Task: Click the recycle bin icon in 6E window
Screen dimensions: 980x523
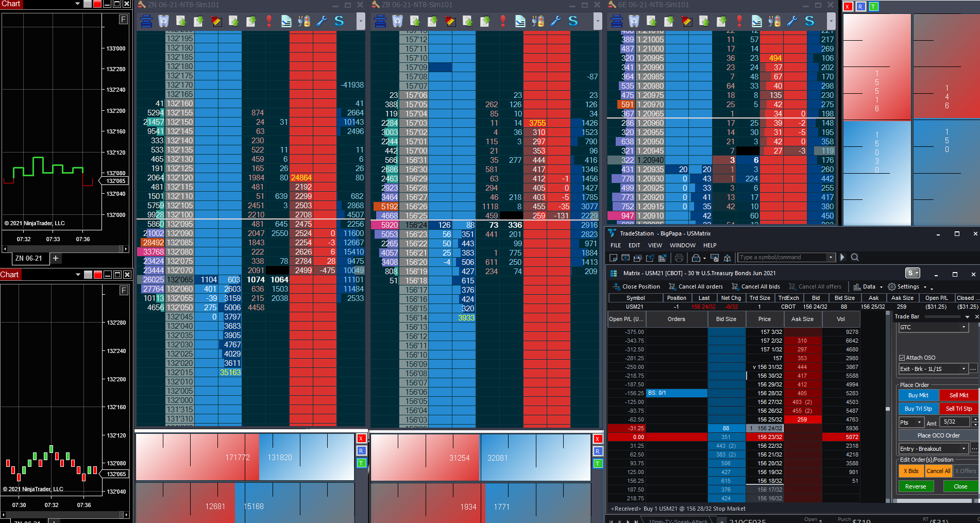Action: 634,21
